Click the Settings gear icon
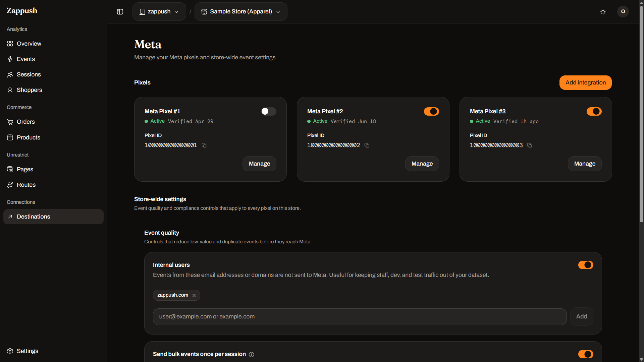644x362 pixels. tap(10, 351)
